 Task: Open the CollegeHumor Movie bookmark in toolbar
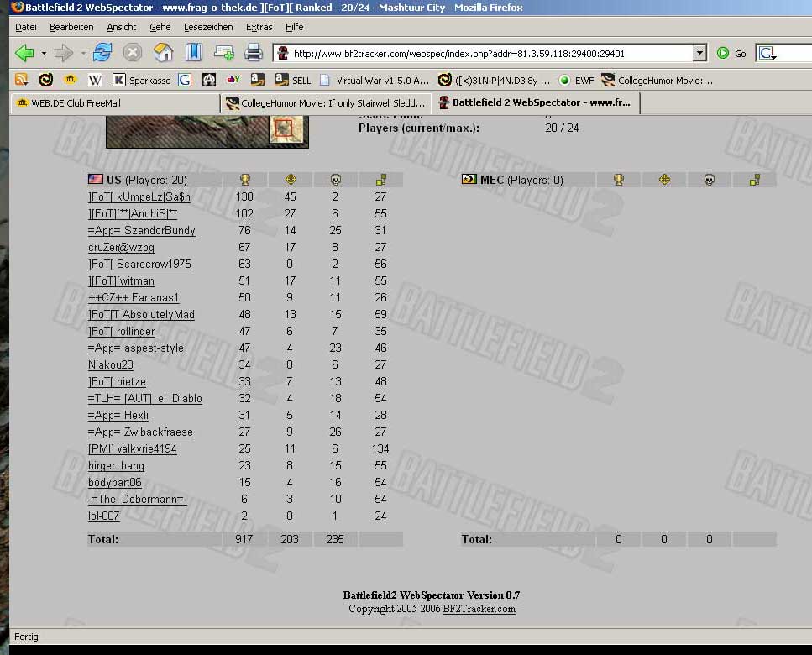coord(657,81)
